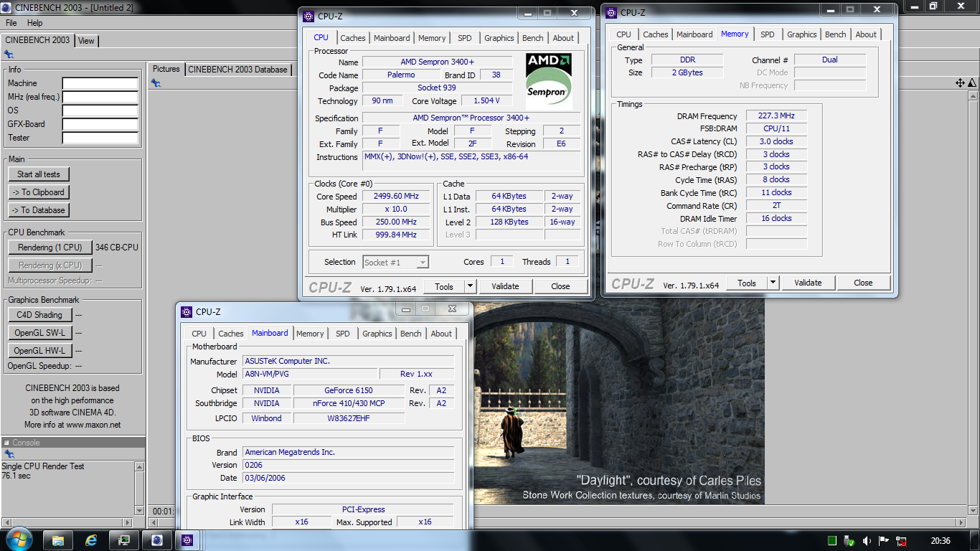Click the monitor application icon on the taskbar

(x=124, y=540)
